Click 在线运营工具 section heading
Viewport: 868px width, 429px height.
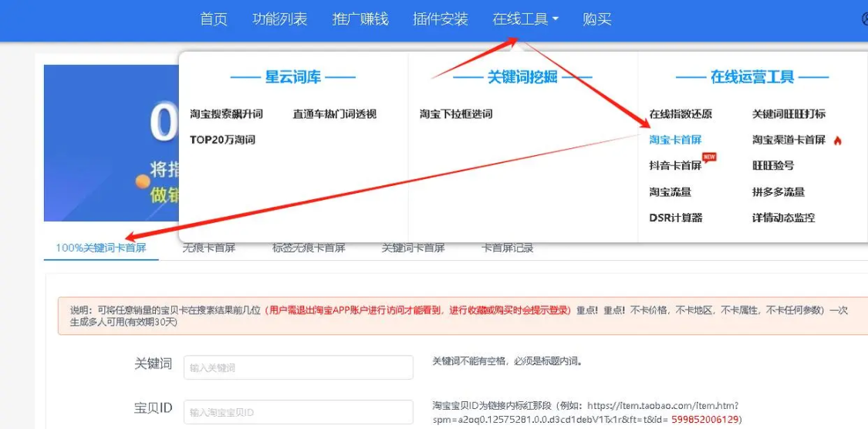click(x=752, y=77)
